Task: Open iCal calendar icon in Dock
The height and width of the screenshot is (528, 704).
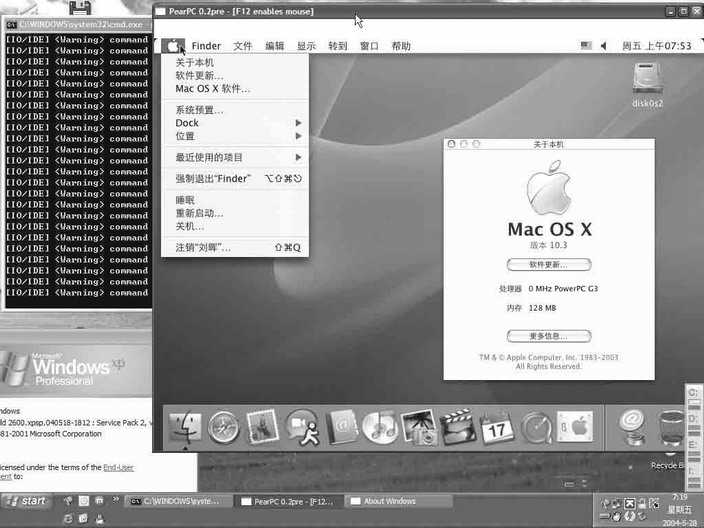Action: tap(497, 428)
